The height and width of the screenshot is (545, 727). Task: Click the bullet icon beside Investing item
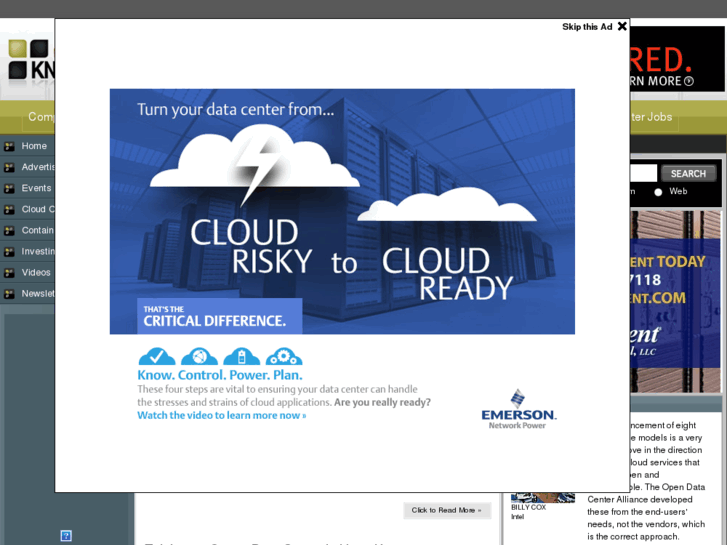[x=9, y=252]
